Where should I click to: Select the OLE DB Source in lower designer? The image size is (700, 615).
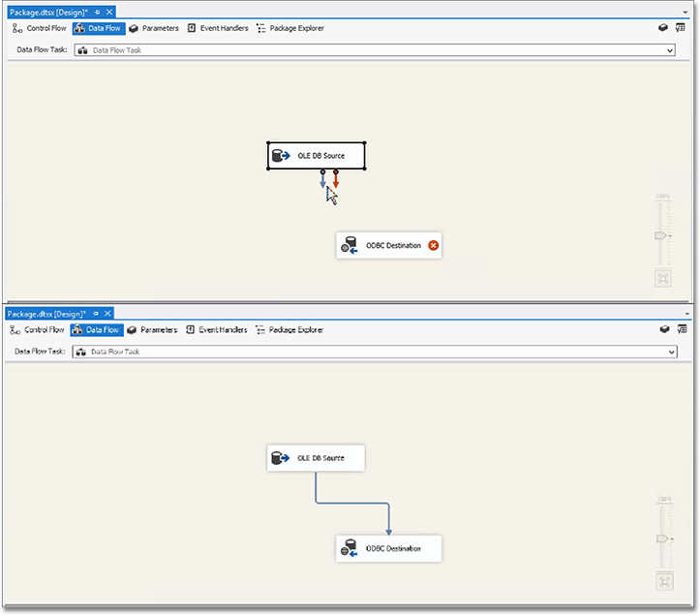point(316,458)
